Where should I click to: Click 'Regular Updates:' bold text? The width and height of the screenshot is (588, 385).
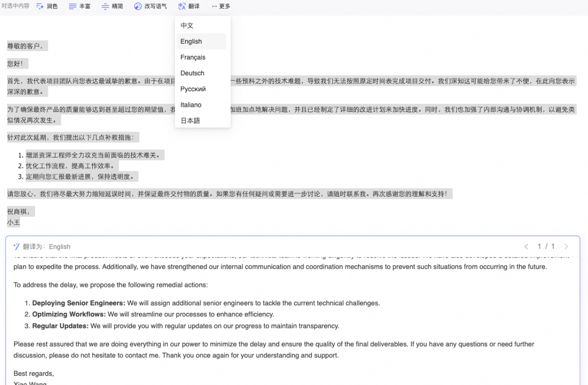(x=60, y=326)
